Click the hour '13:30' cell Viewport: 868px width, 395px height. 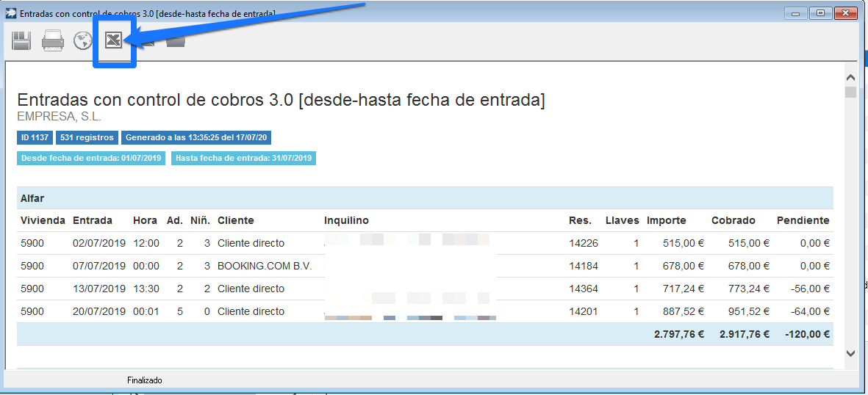pos(146,289)
